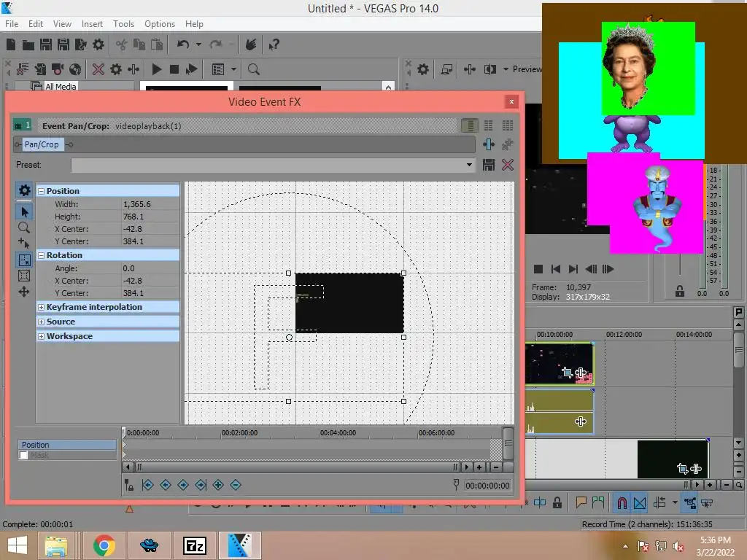This screenshot has width=747, height=560.
Task: Open the Preview quality dropdown arrow
Action: pos(506,69)
